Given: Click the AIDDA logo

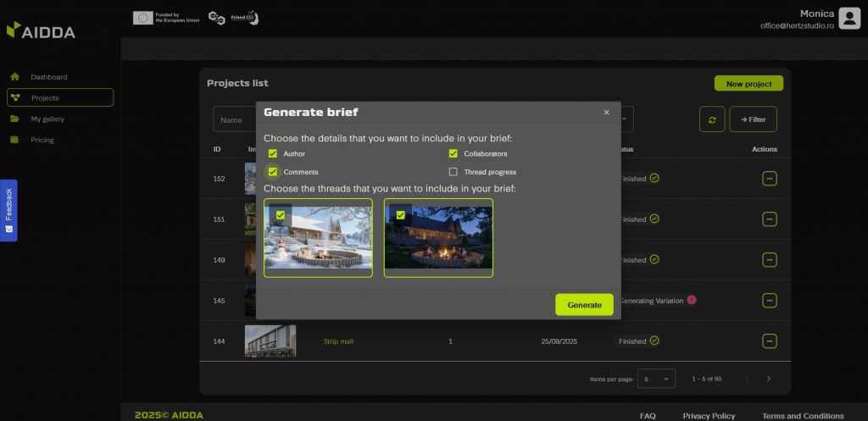Looking at the screenshot, I should (x=41, y=30).
